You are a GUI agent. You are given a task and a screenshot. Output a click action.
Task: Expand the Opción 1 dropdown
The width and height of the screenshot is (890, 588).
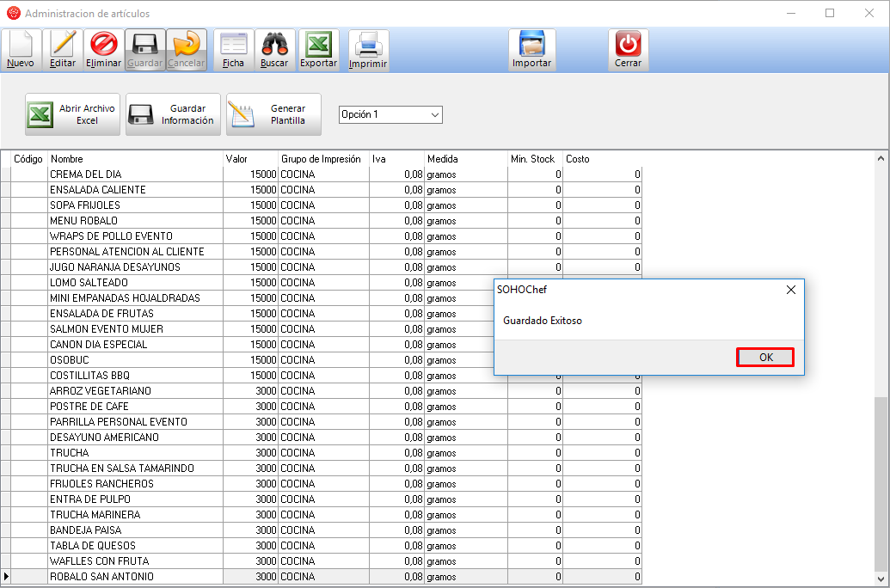click(x=434, y=114)
